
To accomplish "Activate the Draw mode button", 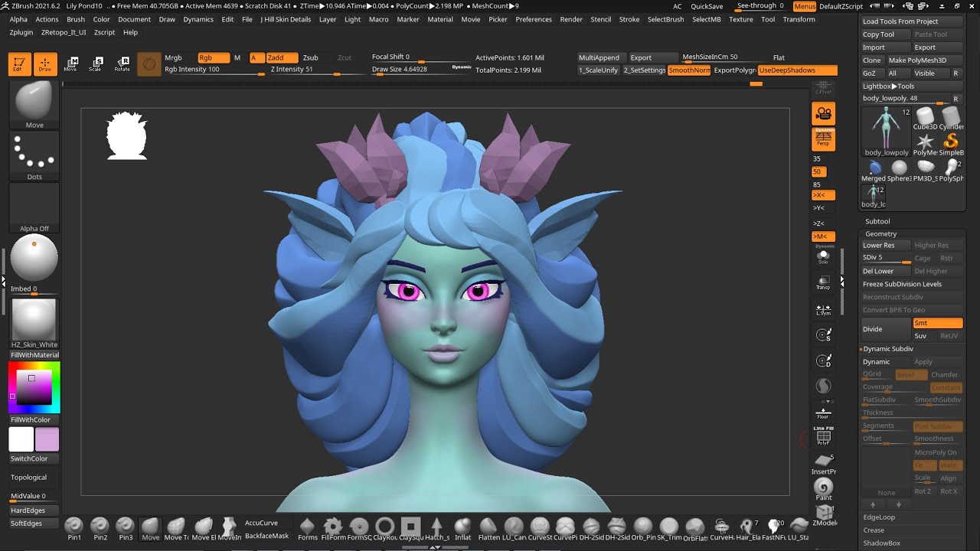I will click(x=45, y=64).
